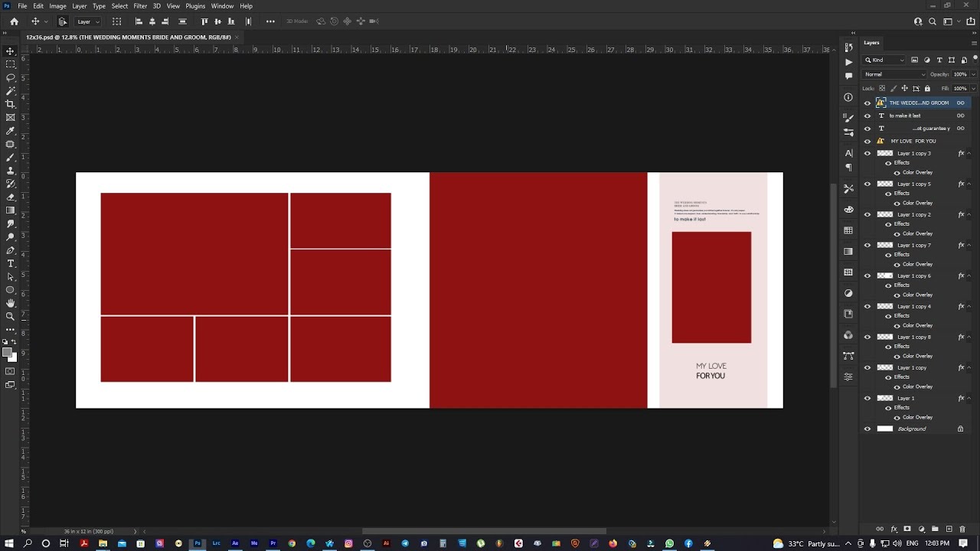Viewport: 980px width, 551px height.
Task: Select the Gradient tool
Action: click(10, 210)
